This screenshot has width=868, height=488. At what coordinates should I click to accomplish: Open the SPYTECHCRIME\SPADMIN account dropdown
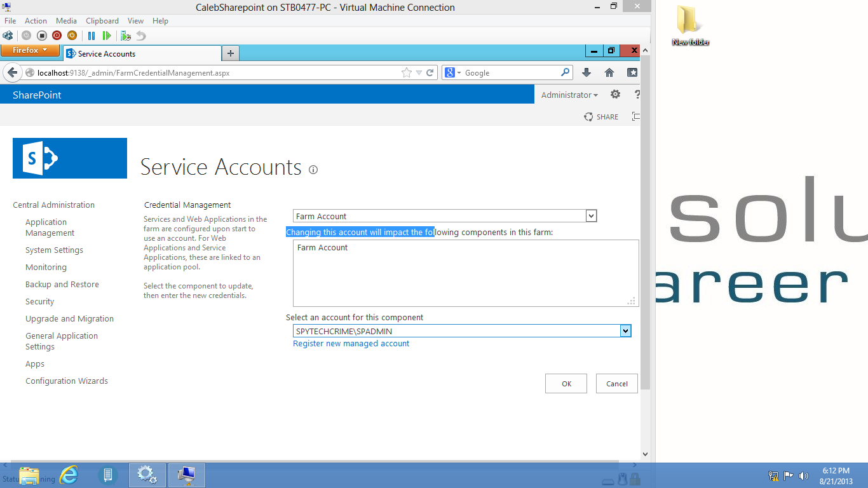625,331
